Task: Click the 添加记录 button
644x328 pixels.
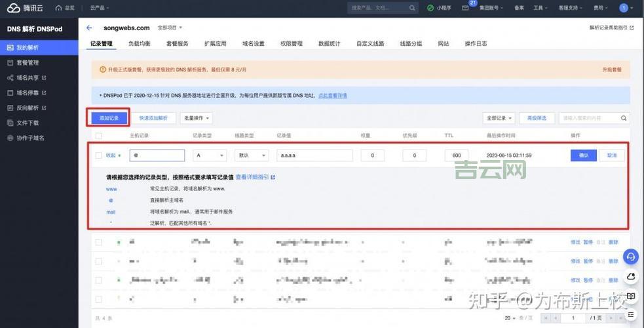Action: point(109,118)
